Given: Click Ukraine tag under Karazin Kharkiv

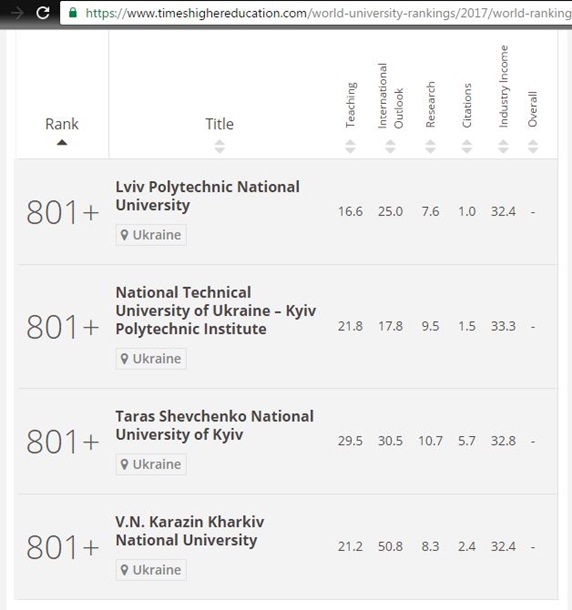Looking at the screenshot, I should 151,570.
